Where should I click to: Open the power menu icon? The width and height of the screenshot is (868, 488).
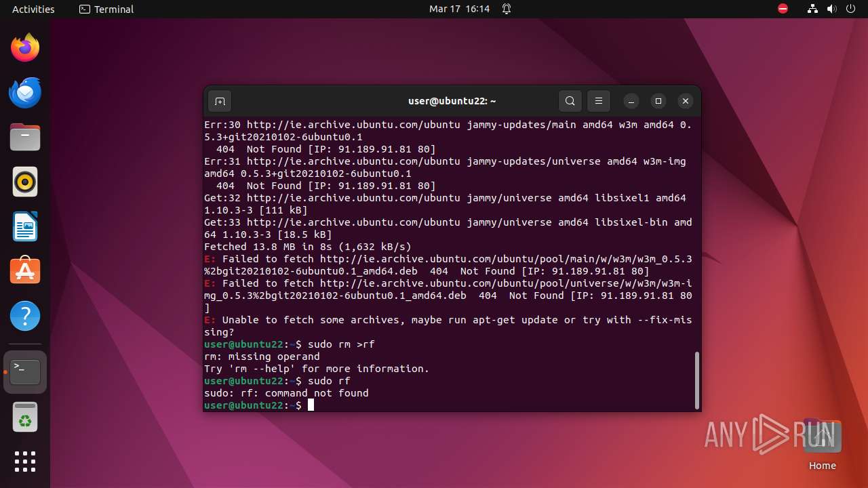[850, 9]
